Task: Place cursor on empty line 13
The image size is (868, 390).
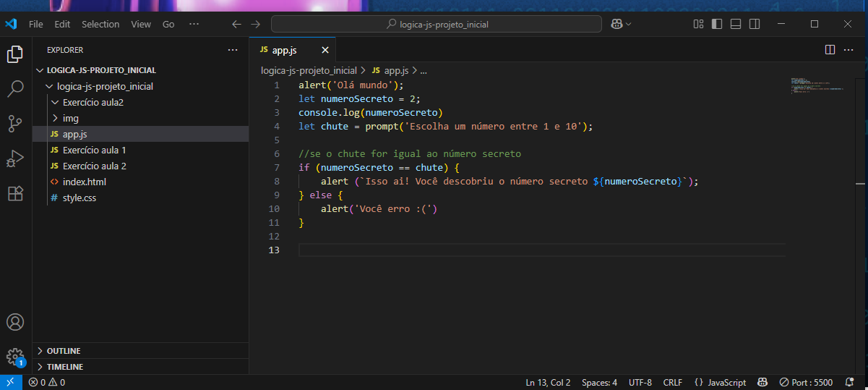Action: [541, 250]
